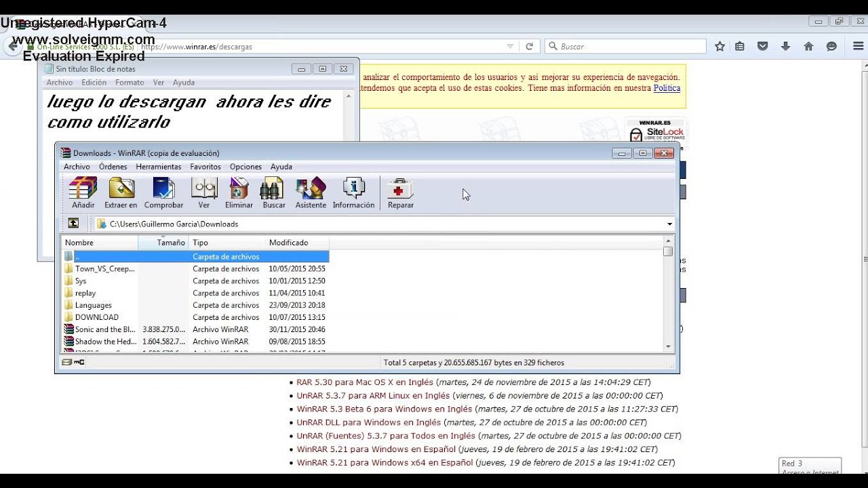Click the WinRAR file list scrollbar down arrow
The height and width of the screenshot is (488, 868).
[x=668, y=346]
